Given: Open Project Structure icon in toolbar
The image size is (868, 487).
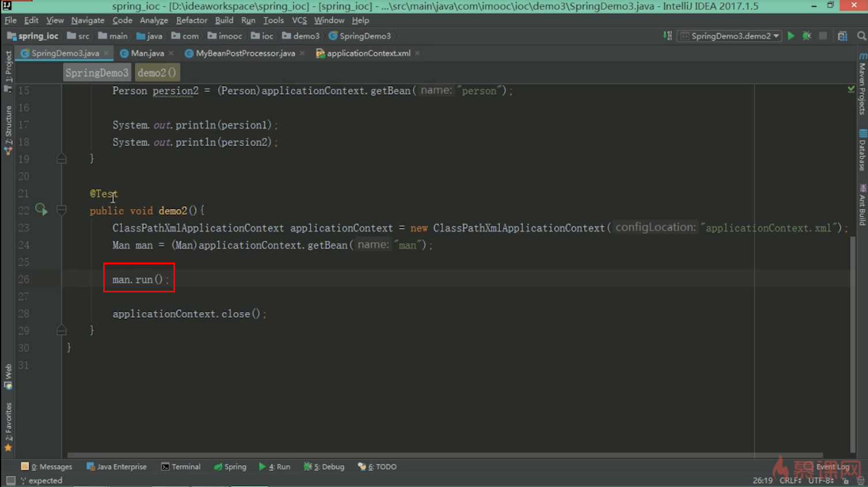Looking at the screenshot, I should coord(843,36).
